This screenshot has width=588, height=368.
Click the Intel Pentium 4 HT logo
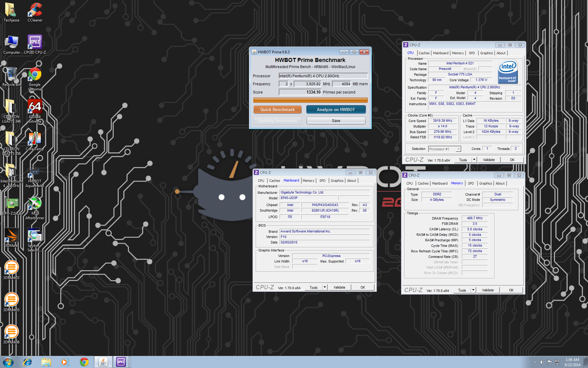click(508, 72)
